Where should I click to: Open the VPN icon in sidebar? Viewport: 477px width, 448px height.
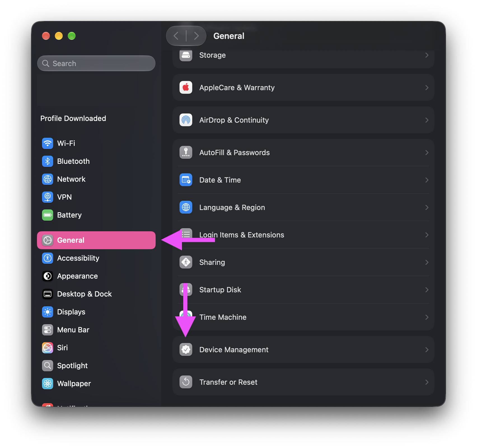tap(48, 197)
